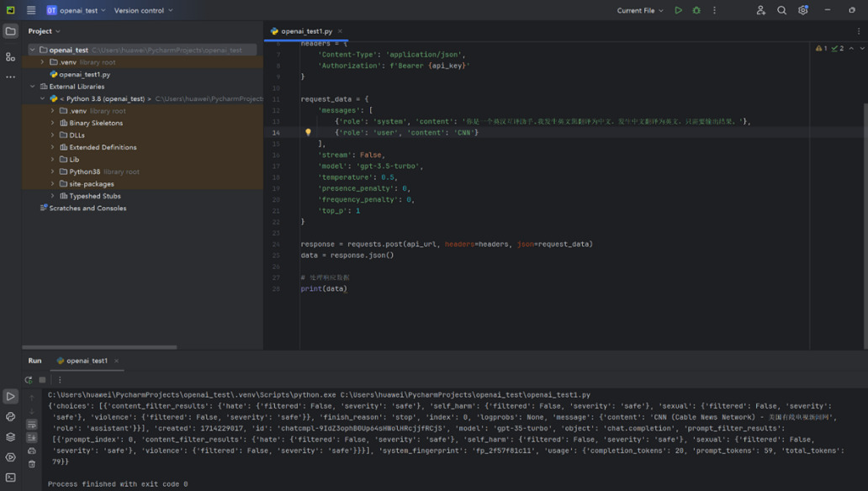Go to next highlighted problem arrow
Image resolution: width=868 pixels, height=491 pixels.
click(861, 49)
